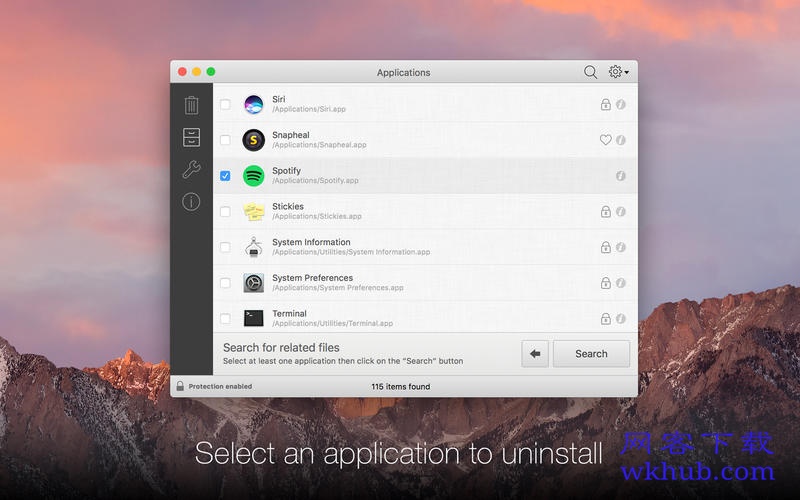The image size is (800, 500).
Task: Show info for Siri
Action: coord(621,104)
